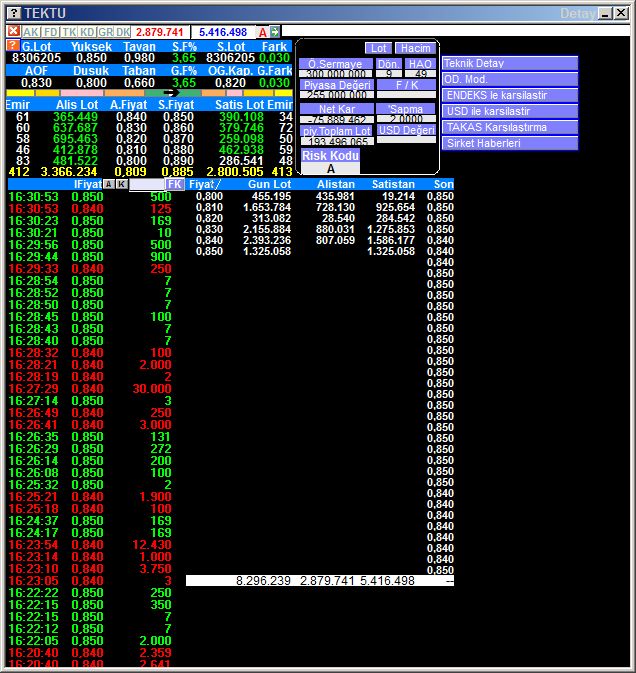Open Sirket Haberleri
This screenshot has width=636, height=673.
coord(510,143)
